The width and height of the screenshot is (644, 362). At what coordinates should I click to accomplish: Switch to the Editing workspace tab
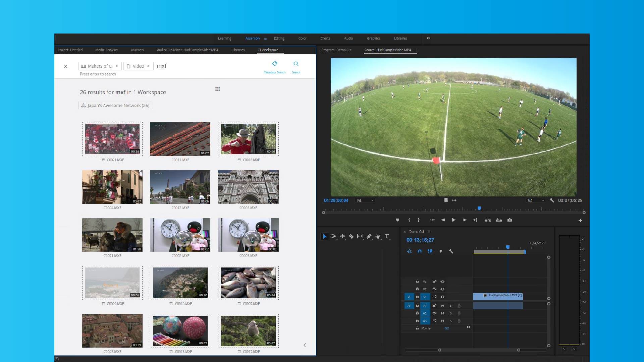point(279,38)
